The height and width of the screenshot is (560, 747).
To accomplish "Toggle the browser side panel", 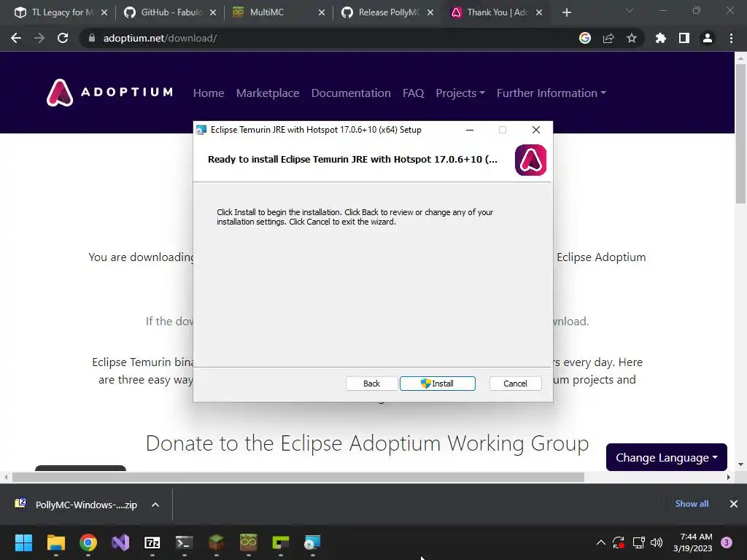I will coord(684,38).
